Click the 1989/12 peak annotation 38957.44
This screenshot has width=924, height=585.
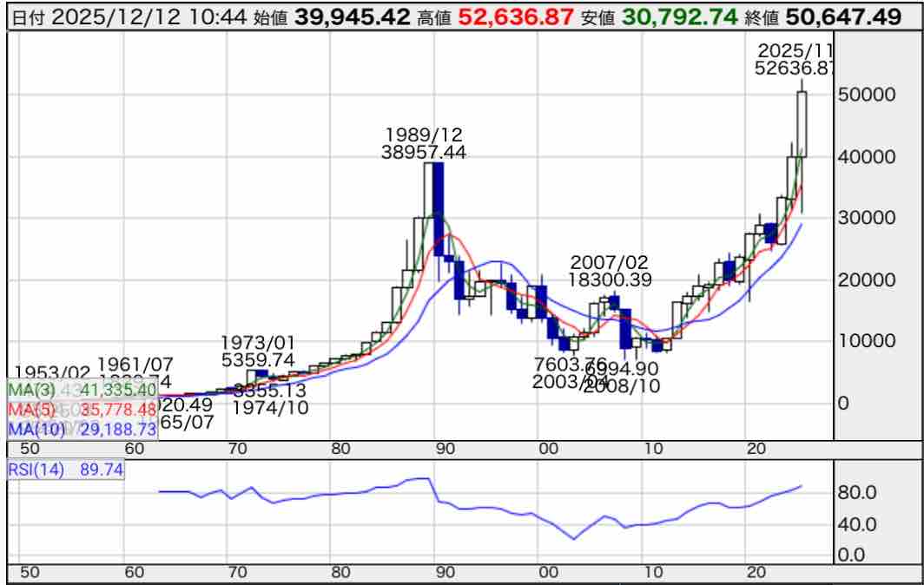click(x=424, y=152)
